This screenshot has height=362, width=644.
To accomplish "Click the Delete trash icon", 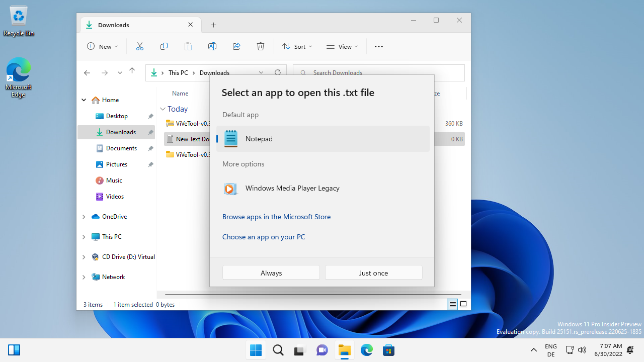I will (x=260, y=46).
